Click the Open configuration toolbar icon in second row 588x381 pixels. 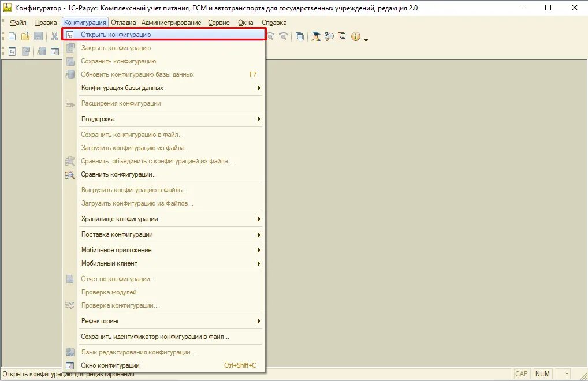coord(12,52)
